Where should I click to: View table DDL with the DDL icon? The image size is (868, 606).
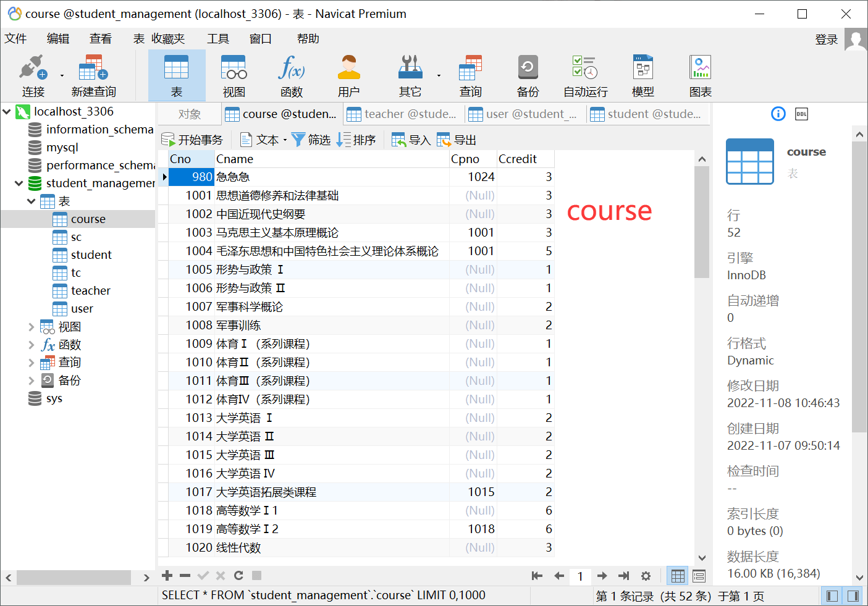pyautogui.click(x=801, y=114)
